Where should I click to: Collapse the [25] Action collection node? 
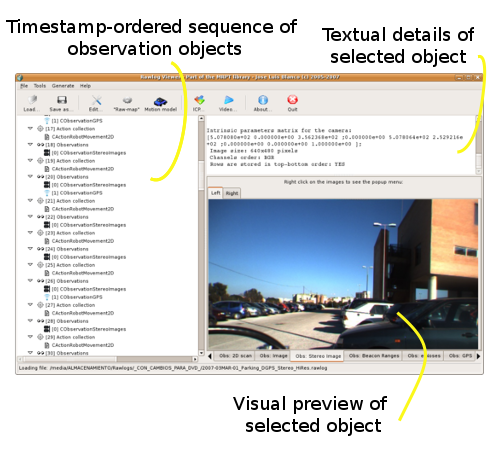point(30,264)
